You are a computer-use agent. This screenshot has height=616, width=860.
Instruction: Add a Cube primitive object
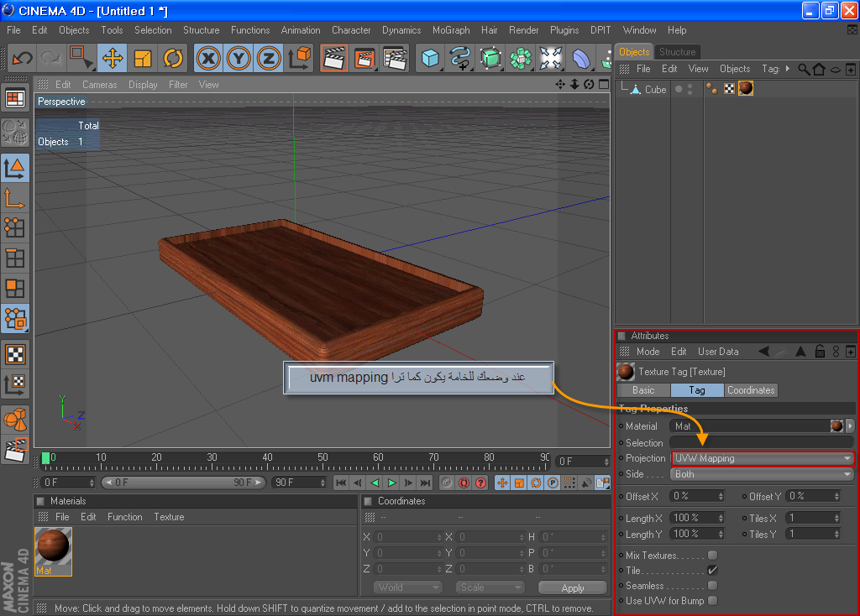pos(430,58)
